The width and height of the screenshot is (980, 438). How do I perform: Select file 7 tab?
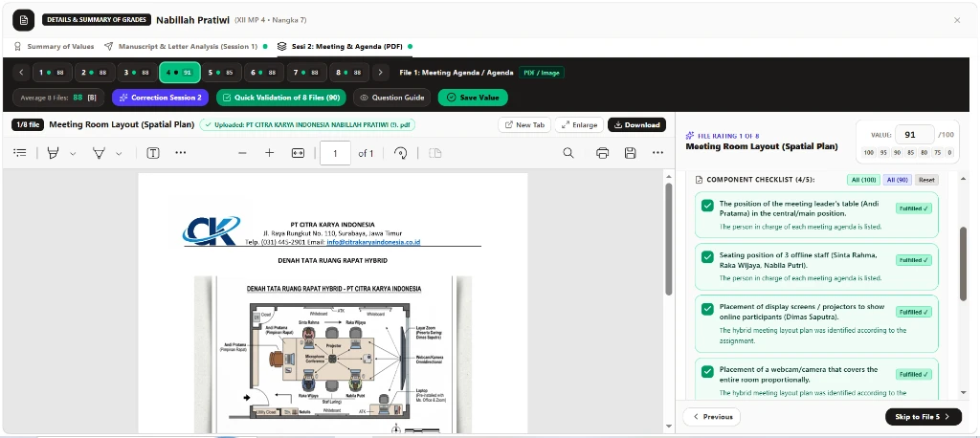(x=306, y=73)
